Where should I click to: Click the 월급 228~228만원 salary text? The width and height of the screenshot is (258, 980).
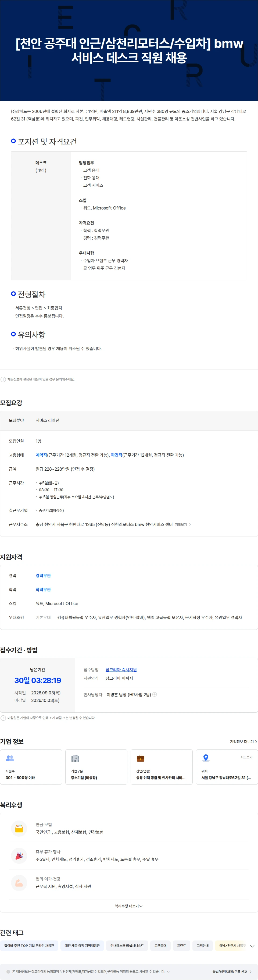pos(65,469)
